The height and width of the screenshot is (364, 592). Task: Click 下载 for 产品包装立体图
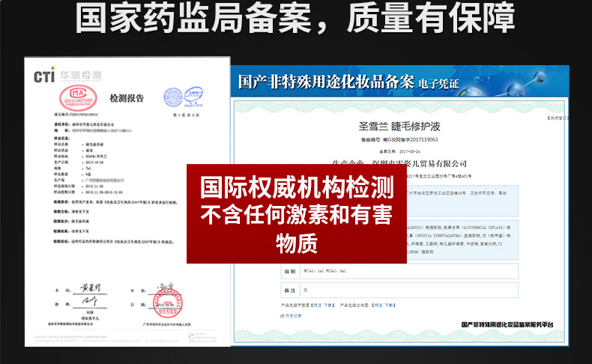pyautogui.click(x=389, y=305)
